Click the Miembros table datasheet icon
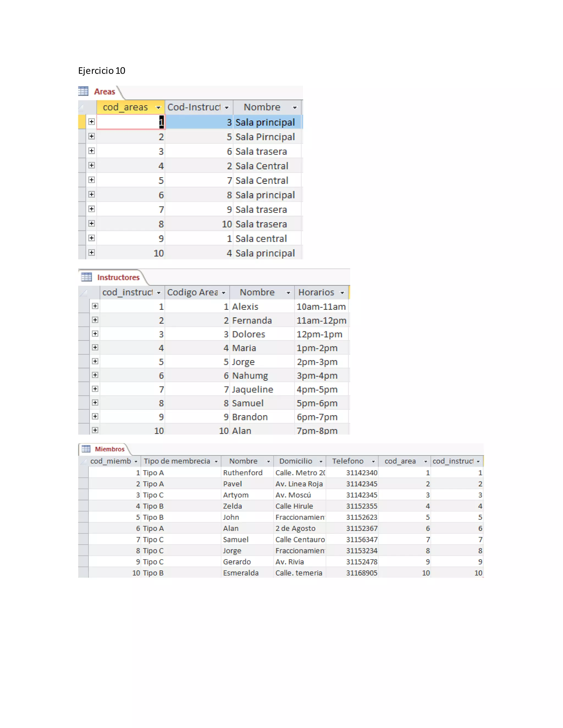The width and height of the screenshot is (563, 728). coord(86,449)
